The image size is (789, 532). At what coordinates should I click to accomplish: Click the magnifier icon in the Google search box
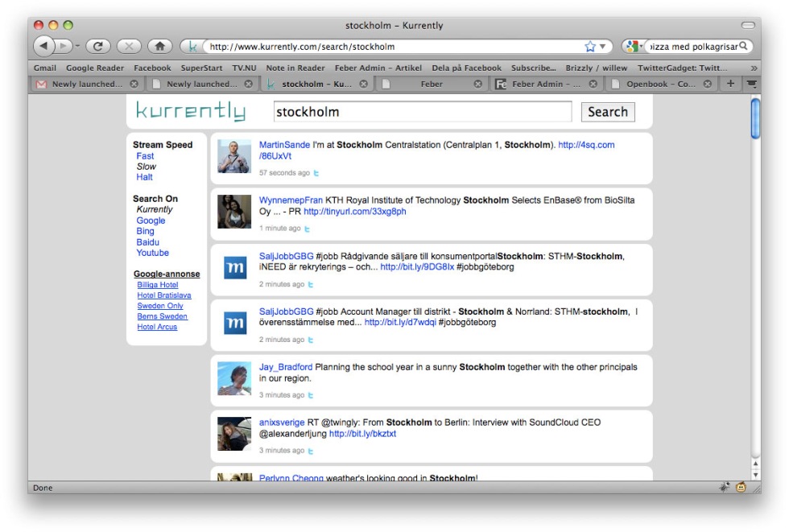(x=743, y=47)
